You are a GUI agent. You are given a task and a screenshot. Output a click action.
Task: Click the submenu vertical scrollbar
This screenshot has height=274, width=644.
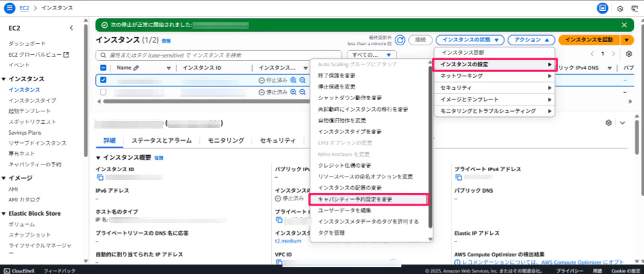click(x=430, y=147)
